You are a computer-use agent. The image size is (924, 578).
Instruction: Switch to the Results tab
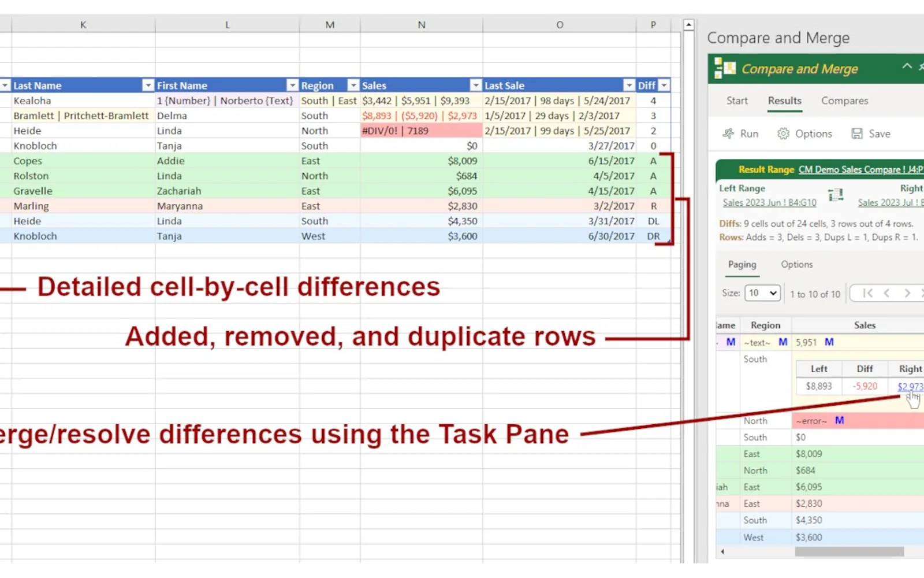[x=784, y=101]
